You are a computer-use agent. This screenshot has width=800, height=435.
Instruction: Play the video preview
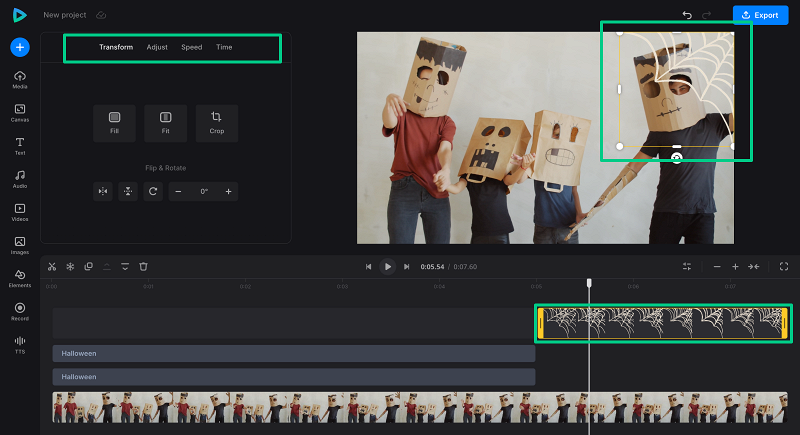click(387, 267)
